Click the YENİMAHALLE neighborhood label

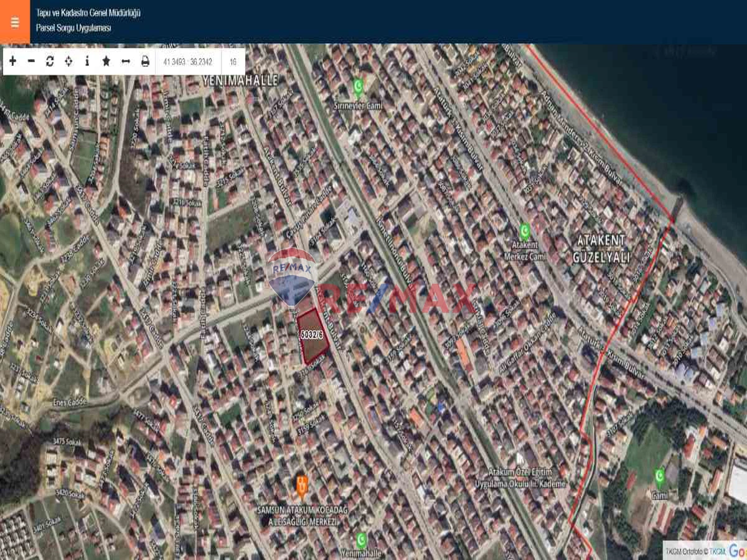[x=239, y=79]
